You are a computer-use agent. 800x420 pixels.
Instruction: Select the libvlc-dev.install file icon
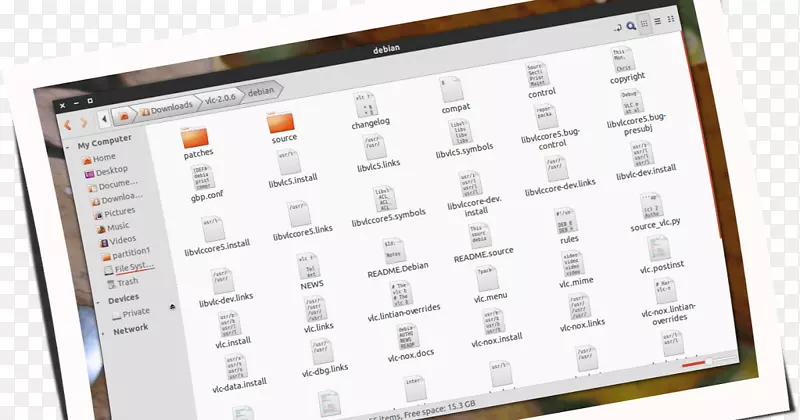click(641, 153)
